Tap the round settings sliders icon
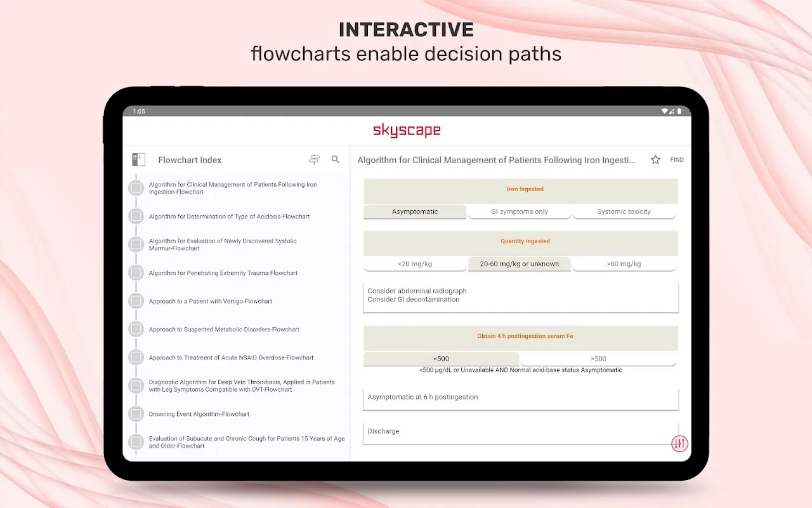The image size is (812, 508). point(679,444)
